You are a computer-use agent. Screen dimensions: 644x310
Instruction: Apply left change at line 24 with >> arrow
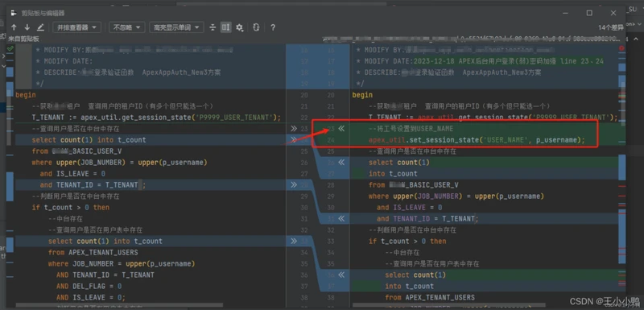[x=294, y=140]
